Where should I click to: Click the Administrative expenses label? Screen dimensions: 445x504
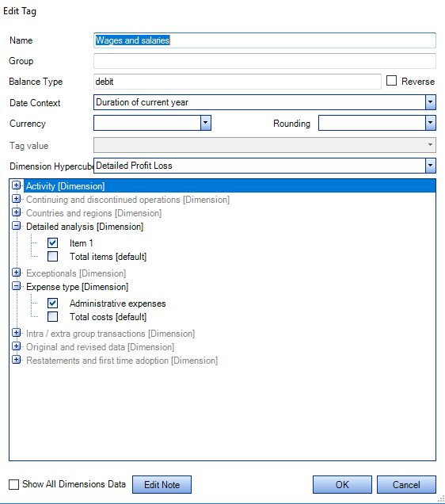click(117, 304)
